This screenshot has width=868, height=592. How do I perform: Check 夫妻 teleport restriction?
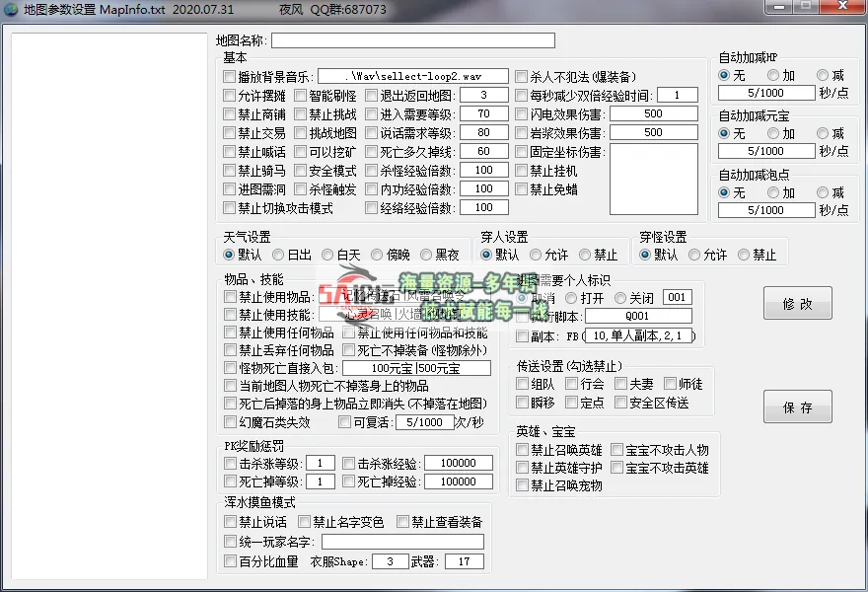(x=620, y=383)
